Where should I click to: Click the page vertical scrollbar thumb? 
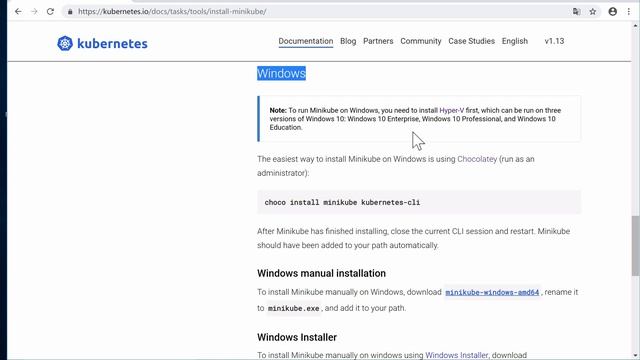click(x=636, y=246)
